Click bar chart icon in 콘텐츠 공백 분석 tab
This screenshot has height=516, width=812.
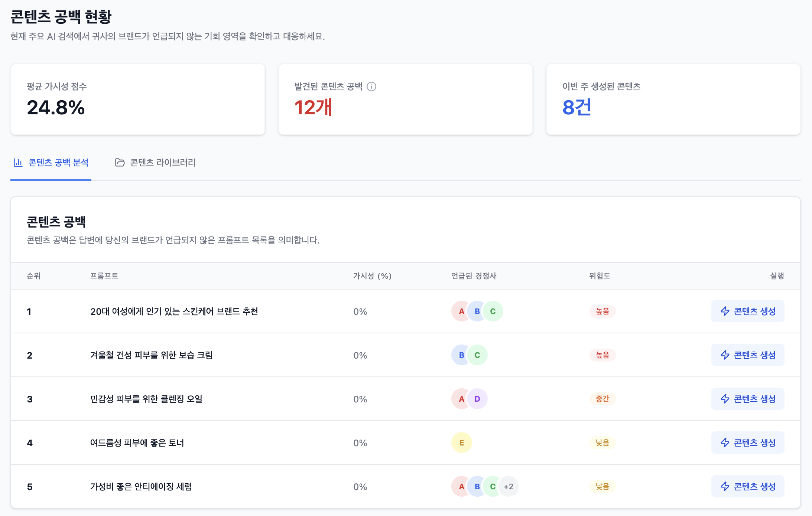pos(18,163)
